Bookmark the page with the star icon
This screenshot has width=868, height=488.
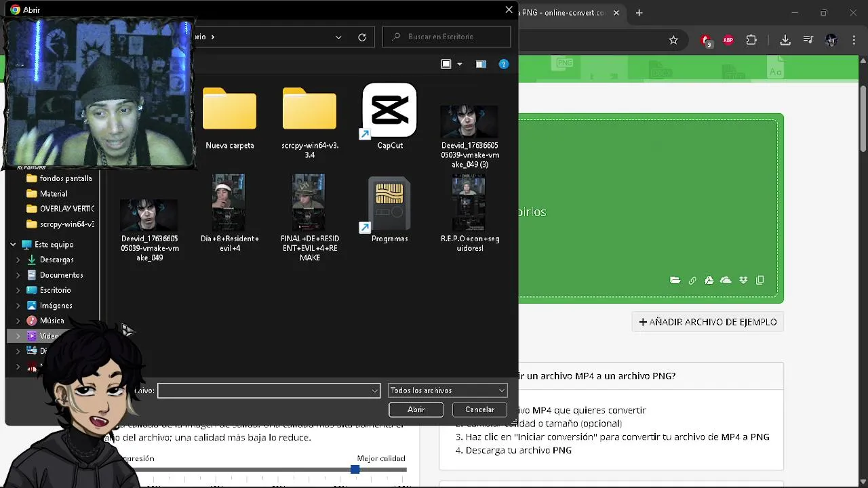click(673, 40)
